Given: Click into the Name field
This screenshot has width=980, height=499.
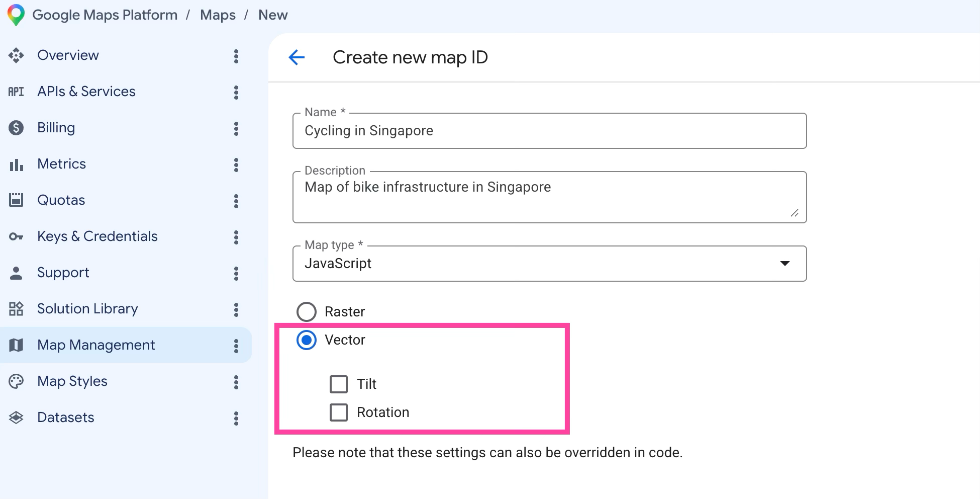Looking at the screenshot, I should pyautogui.click(x=549, y=131).
